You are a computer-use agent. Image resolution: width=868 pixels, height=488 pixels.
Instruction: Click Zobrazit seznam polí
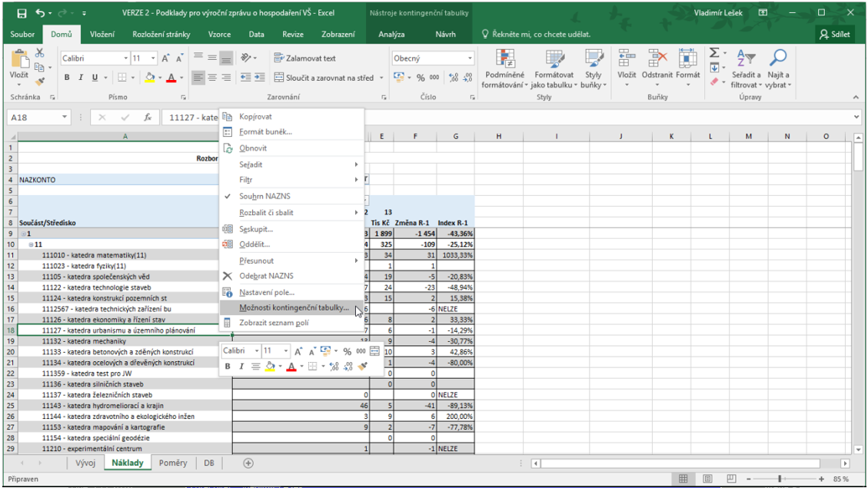[291, 323]
